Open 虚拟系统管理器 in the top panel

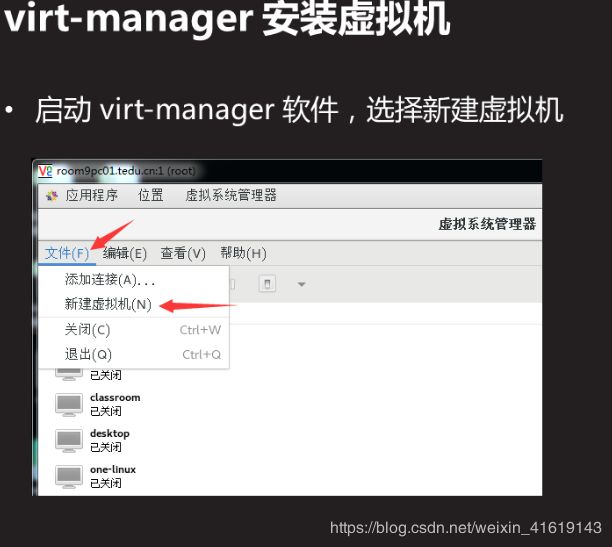click(x=231, y=195)
